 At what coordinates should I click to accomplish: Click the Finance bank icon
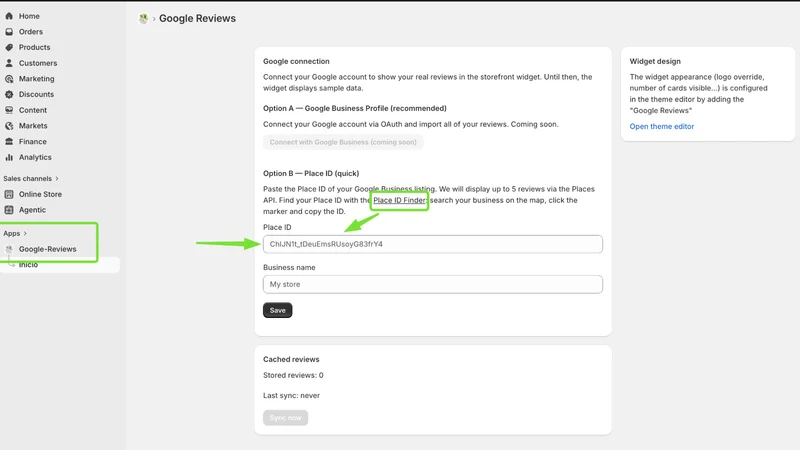(9, 142)
